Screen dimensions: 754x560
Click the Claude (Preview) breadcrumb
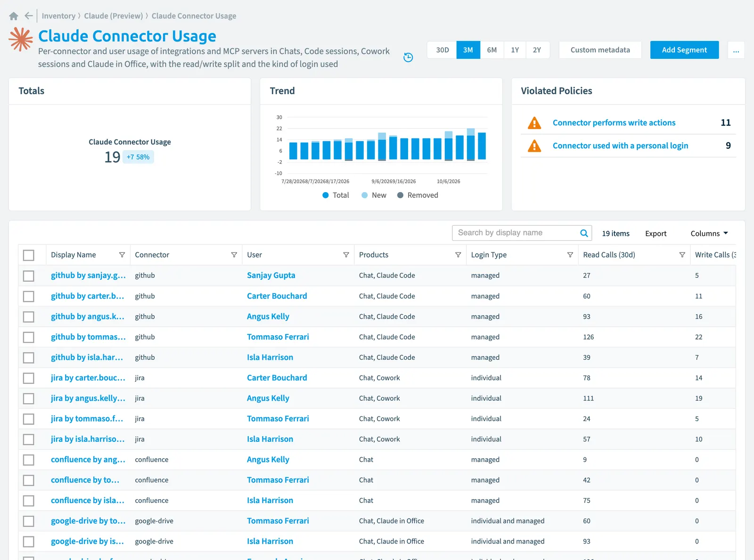pyautogui.click(x=114, y=16)
